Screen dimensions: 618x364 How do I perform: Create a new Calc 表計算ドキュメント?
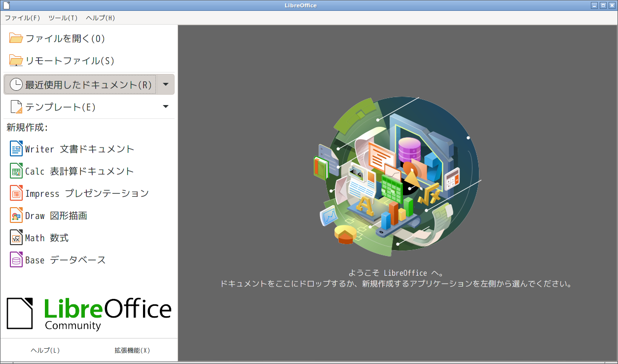tap(89, 171)
